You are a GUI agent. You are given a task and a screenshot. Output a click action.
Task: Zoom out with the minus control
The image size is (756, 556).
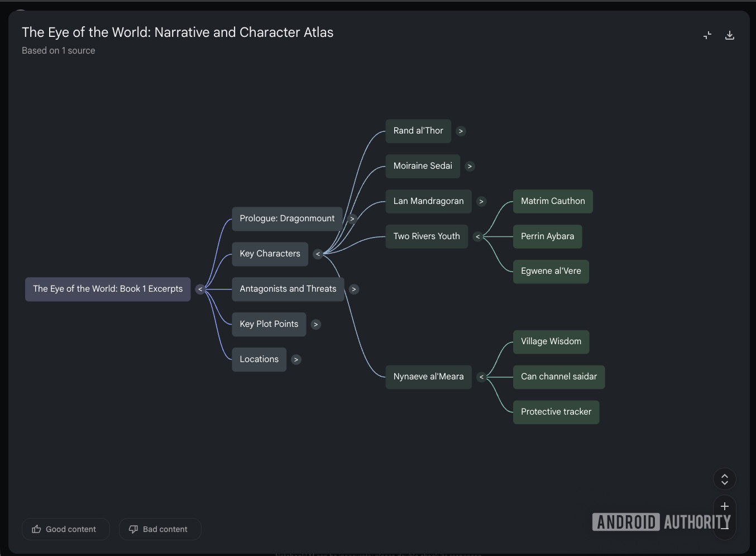point(724,528)
